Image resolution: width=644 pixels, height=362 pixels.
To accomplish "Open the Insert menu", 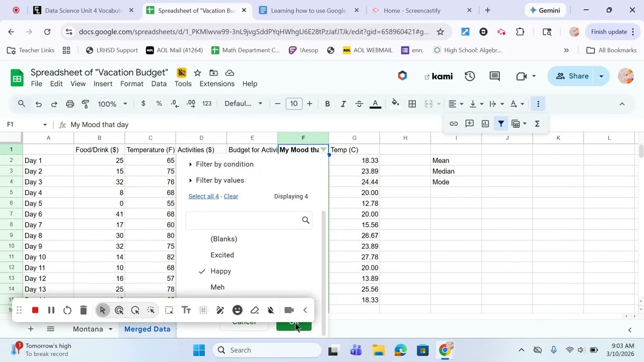I will tap(103, 84).
